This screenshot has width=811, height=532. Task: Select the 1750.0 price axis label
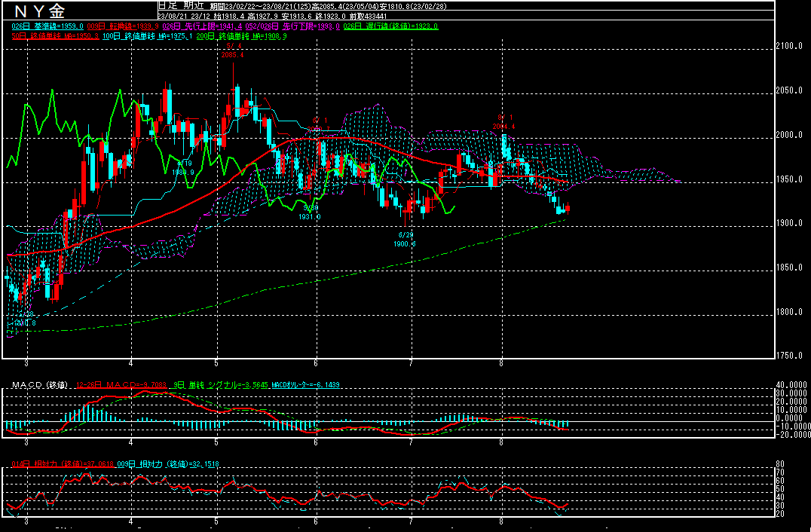(788, 356)
